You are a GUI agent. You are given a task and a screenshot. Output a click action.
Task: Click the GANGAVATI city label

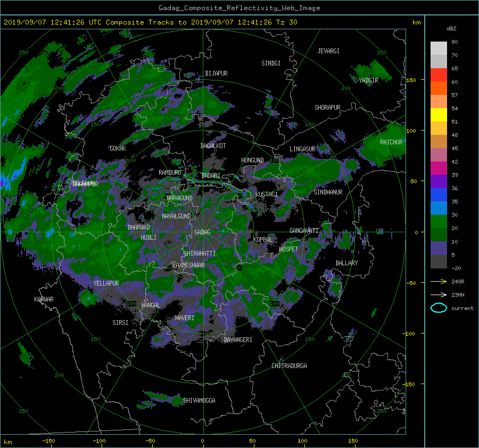point(304,230)
